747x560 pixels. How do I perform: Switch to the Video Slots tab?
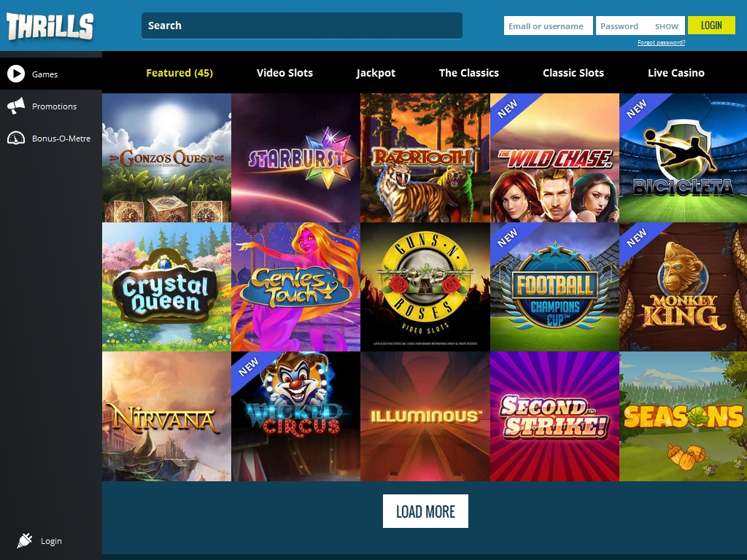(285, 73)
